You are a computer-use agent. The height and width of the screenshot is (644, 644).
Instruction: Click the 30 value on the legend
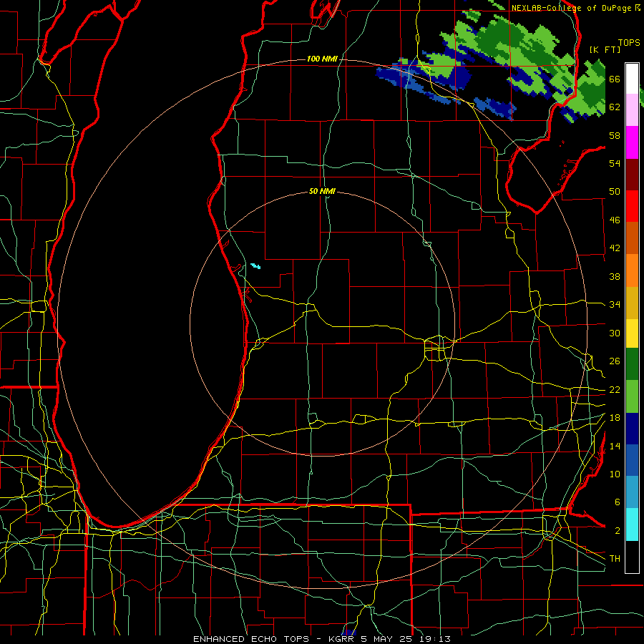pyautogui.click(x=615, y=333)
